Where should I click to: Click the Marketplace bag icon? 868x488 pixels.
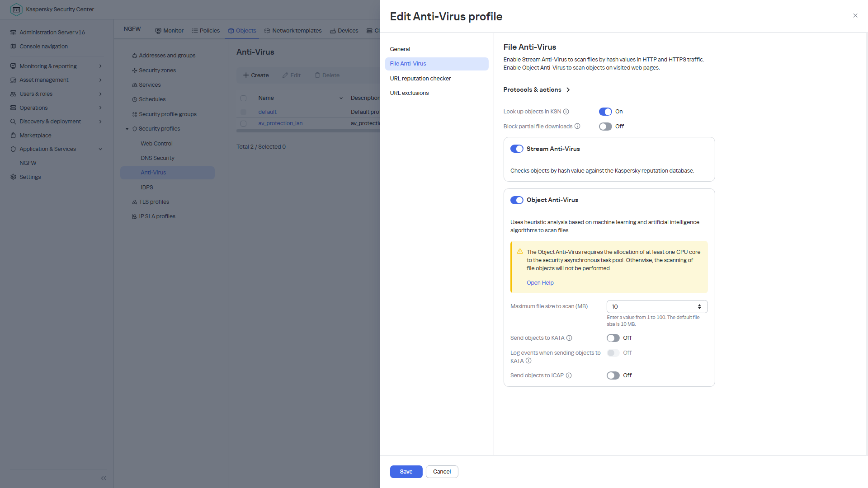click(x=13, y=136)
